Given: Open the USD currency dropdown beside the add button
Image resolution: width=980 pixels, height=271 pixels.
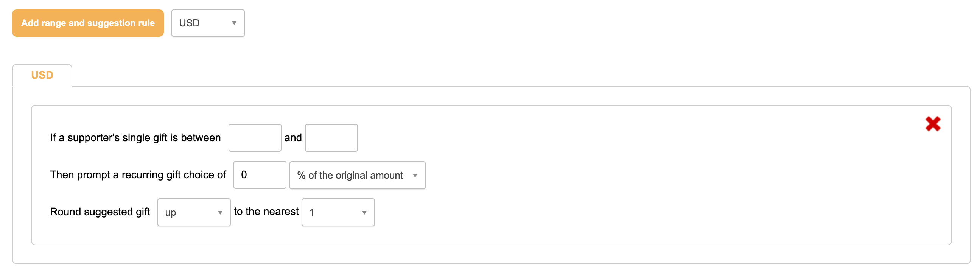Looking at the screenshot, I should 207,23.
